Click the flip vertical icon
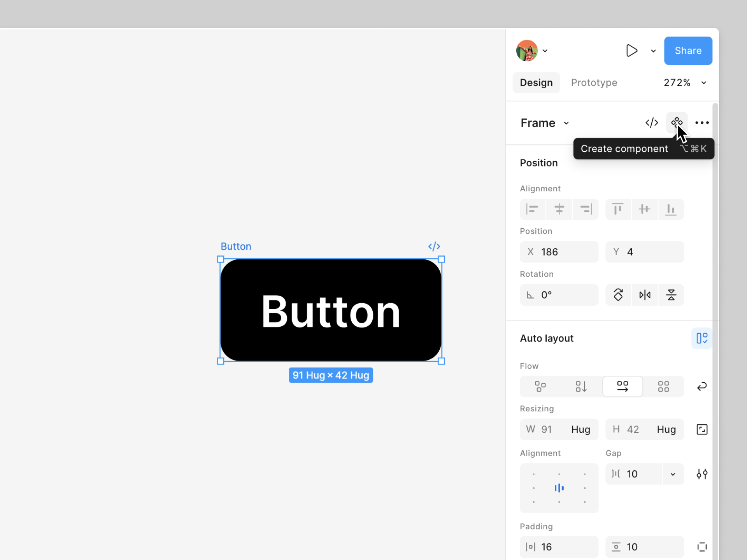Image resolution: width=747 pixels, height=560 pixels. click(671, 295)
